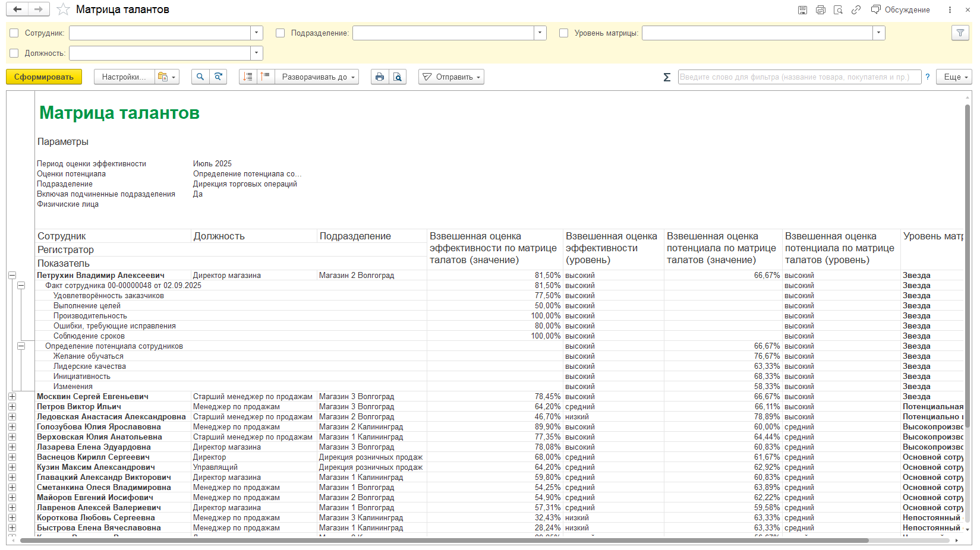
Task: Click the copy link chain icon
Action: pyautogui.click(x=856, y=10)
